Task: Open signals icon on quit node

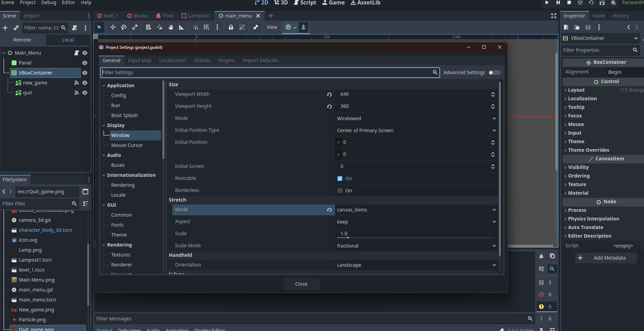Action: (77, 93)
